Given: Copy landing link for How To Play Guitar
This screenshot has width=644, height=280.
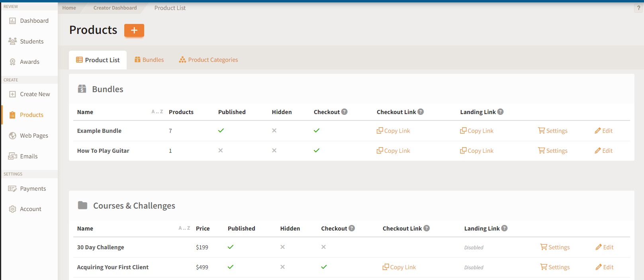Looking at the screenshot, I should tap(477, 151).
